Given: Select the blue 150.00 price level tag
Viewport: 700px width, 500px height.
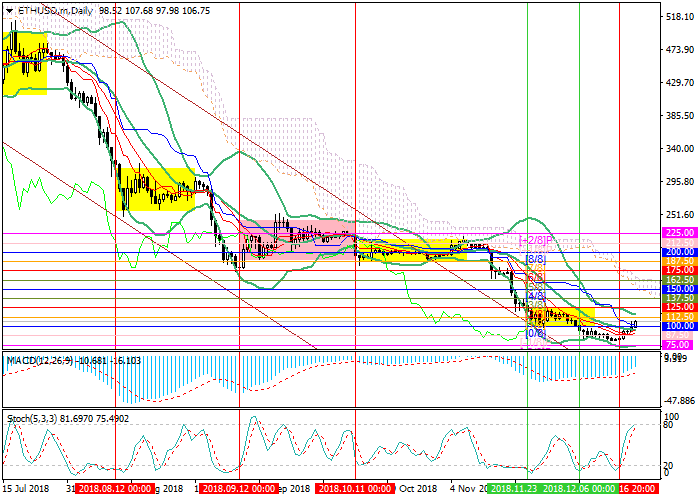Looking at the screenshot, I should pos(679,288).
